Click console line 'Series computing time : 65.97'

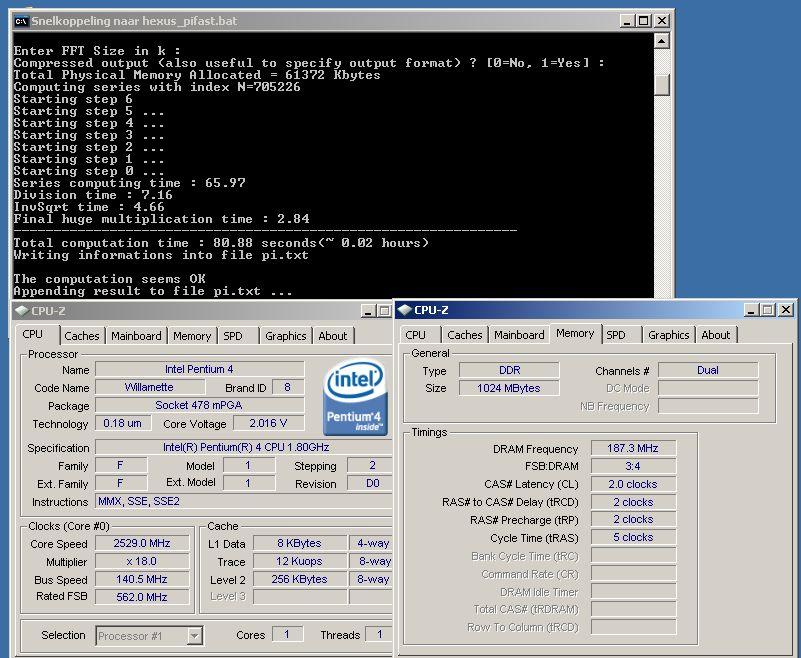129,183
